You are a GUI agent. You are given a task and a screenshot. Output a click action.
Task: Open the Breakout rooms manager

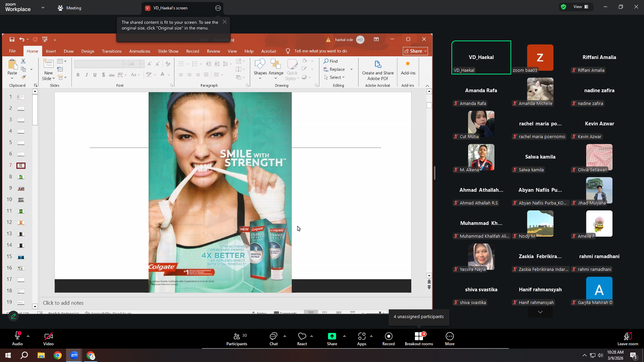click(419, 339)
